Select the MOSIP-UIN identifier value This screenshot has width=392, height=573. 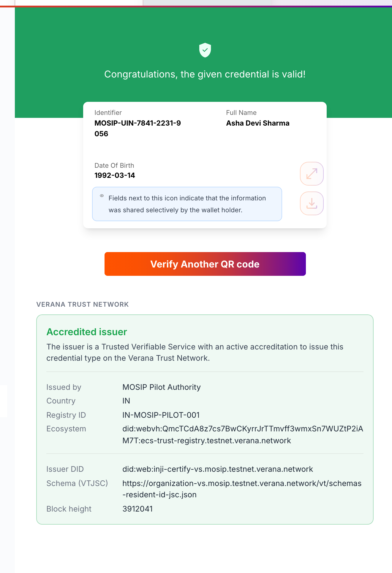point(138,128)
